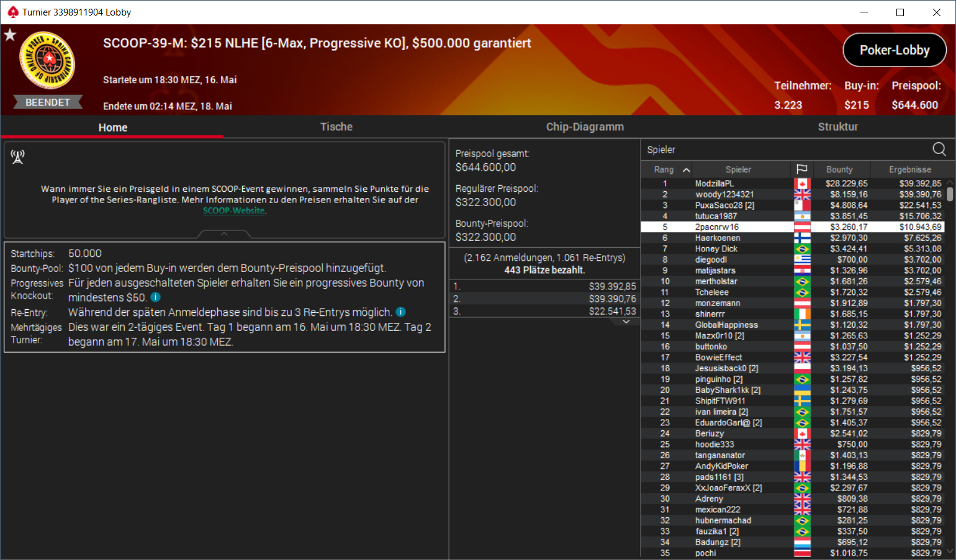This screenshot has width=956, height=560.
Task: Select player row Jesusisback0 [2]
Action: [x=793, y=368]
